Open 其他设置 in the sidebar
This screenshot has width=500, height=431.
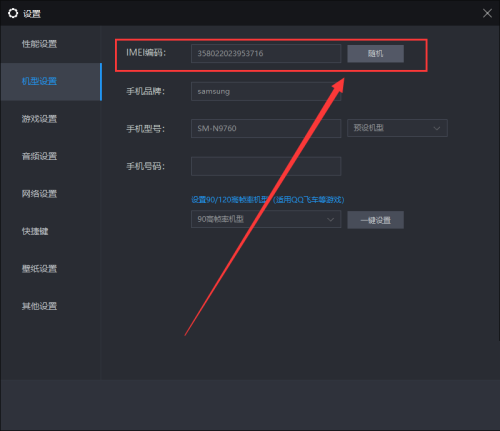point(39,306)
